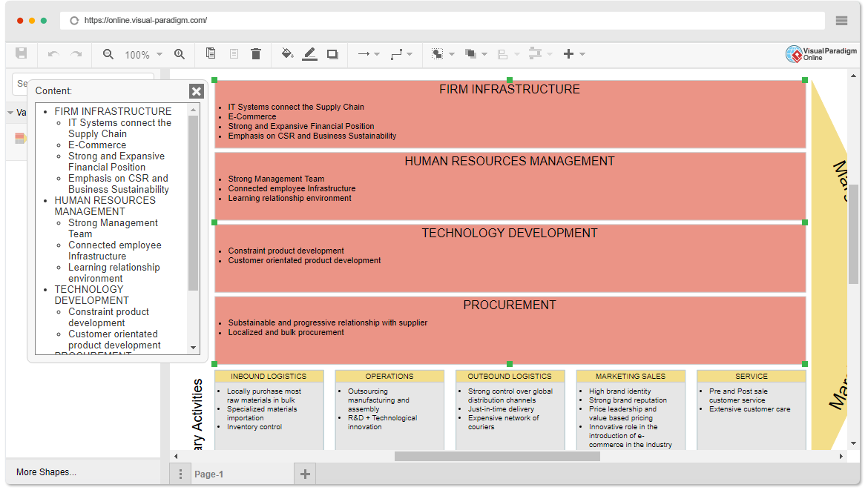Viewport: 868px width, 493px height.
Task: Select the line color pen tool
Action: [x=310, y=53]
